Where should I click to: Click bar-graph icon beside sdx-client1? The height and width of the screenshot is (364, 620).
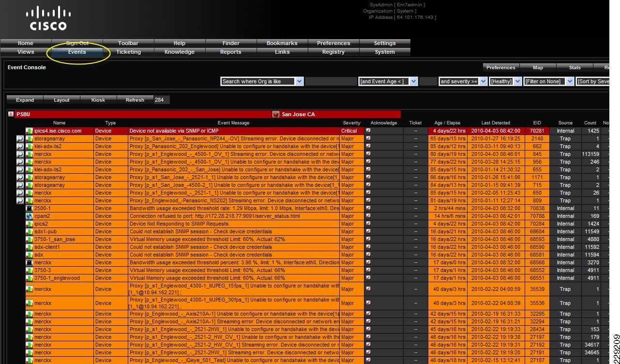point(30,247)
